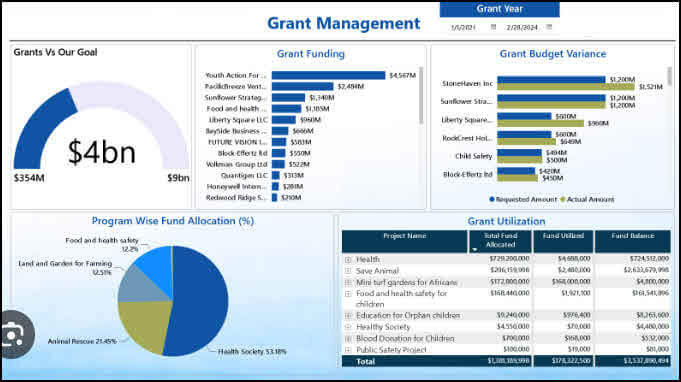
Task: Select Child Safety requested amount bar
Action: coord(519,153)
